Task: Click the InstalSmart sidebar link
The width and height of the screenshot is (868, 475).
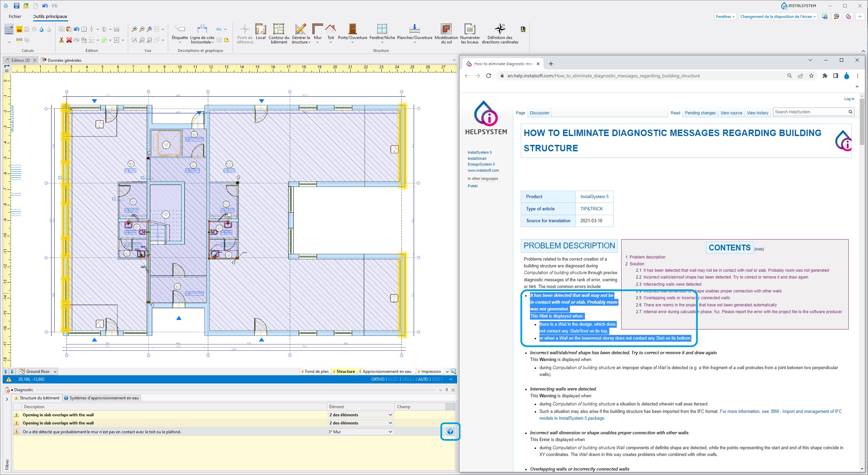Action: pos(477,158)
